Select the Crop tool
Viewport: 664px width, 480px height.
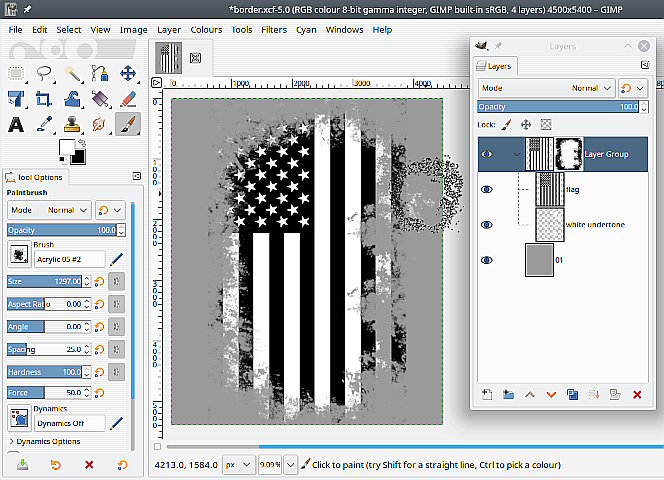tap(44, 99)
